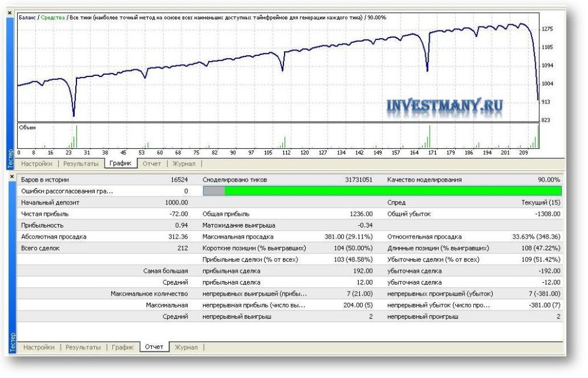The height and width of the screenshot is (378, 588).
Task: Click the 'Ошибки рассогласования гра…' row label
Action: [67, 191]
